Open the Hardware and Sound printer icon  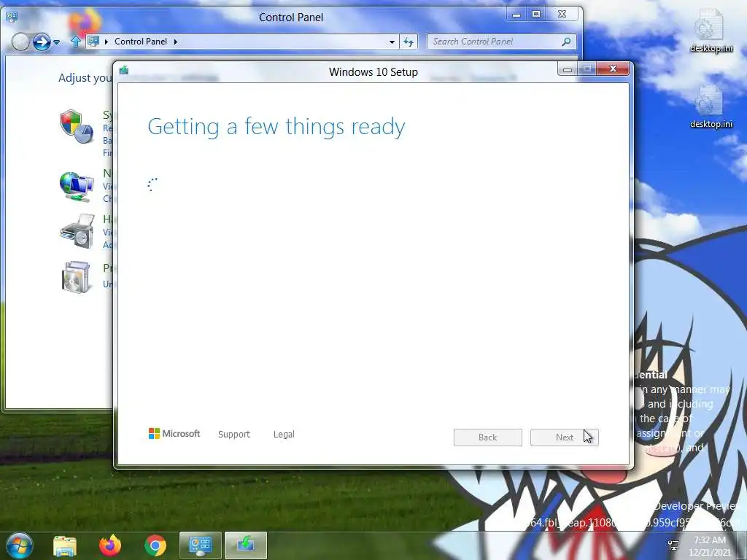click(77, 231)
